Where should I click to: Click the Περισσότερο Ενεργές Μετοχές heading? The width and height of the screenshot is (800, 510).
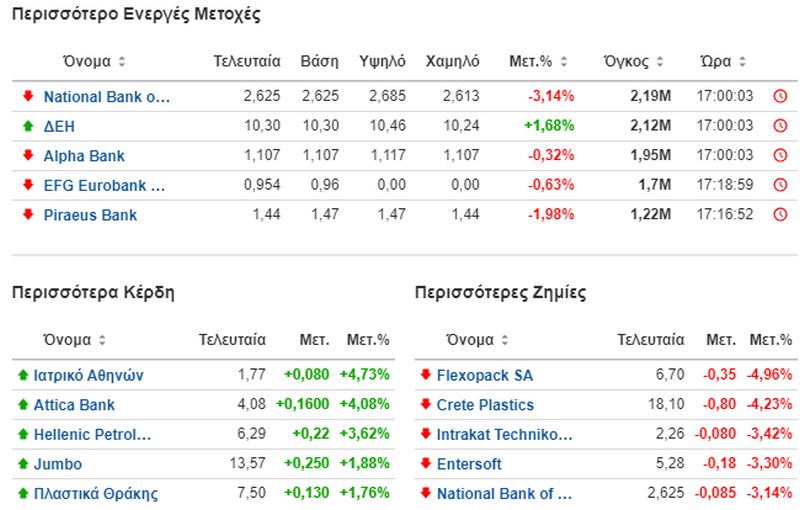tap(136, 14)
